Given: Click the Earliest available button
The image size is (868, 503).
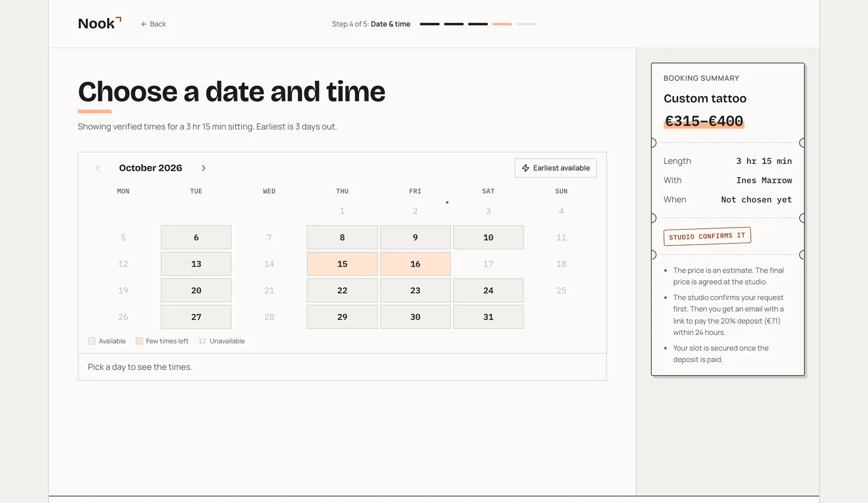Looking at the screenshot, I should tap(556, 168).
